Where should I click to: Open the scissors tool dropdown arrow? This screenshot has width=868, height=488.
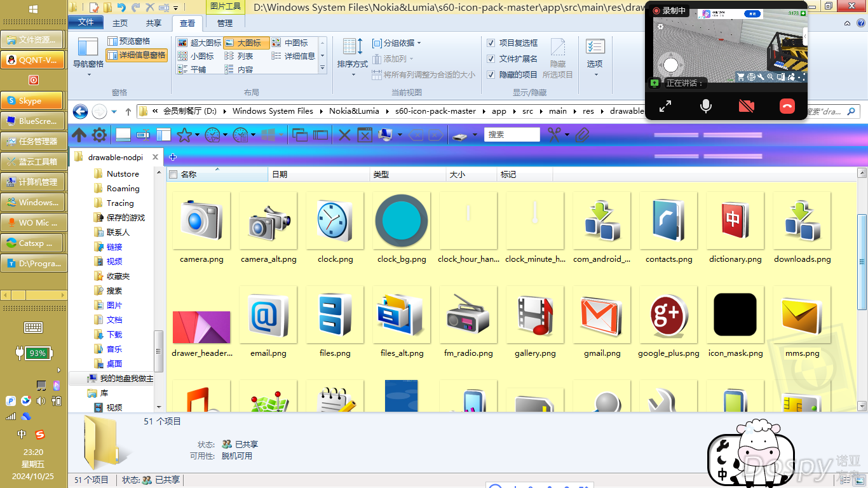[567, 135]
